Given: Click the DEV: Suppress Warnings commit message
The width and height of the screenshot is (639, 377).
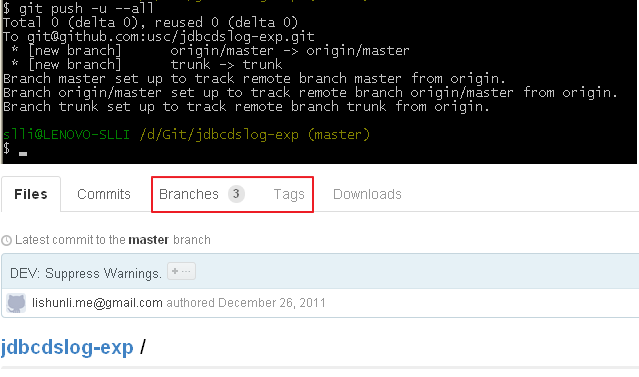Looking at the screenshot, I should 86,273.
